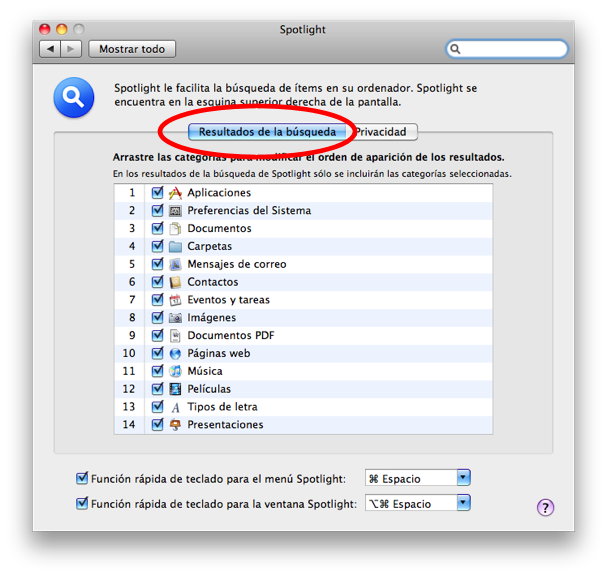Uncheck the Mensajes de correo checkbox

coord(157,264)
